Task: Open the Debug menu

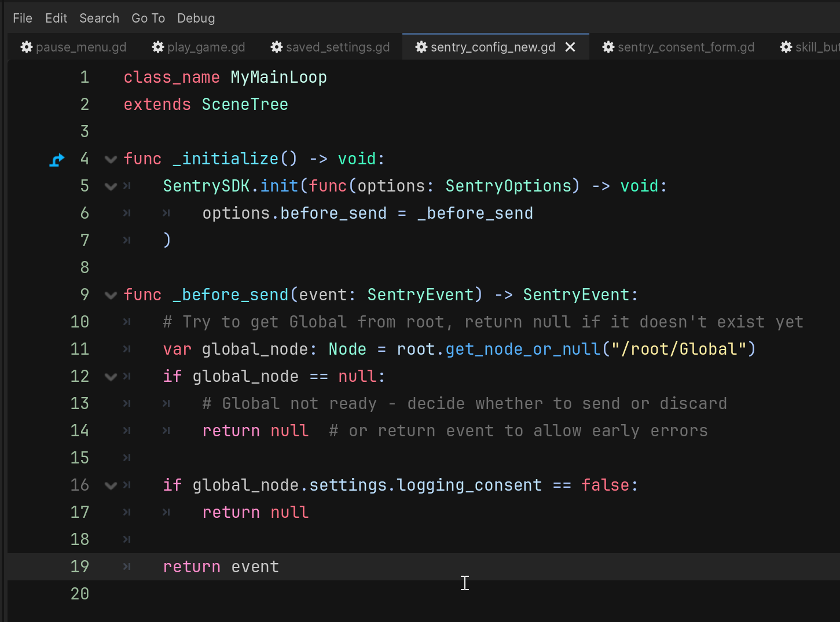Action: (196, 19)
